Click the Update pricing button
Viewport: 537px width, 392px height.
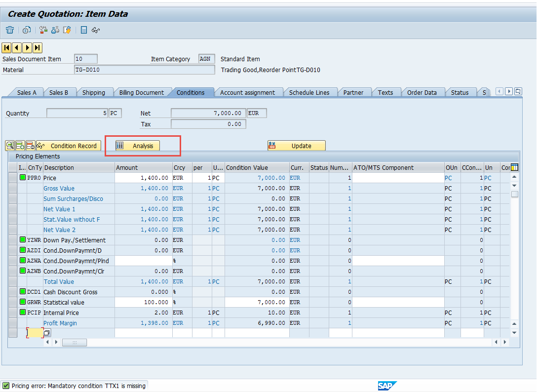297,146
